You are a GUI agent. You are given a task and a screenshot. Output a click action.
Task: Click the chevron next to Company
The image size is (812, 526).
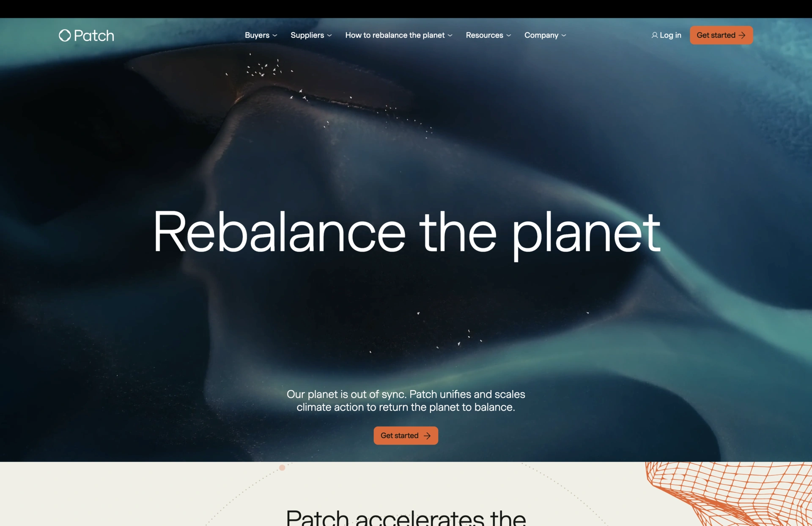(564, 36)
